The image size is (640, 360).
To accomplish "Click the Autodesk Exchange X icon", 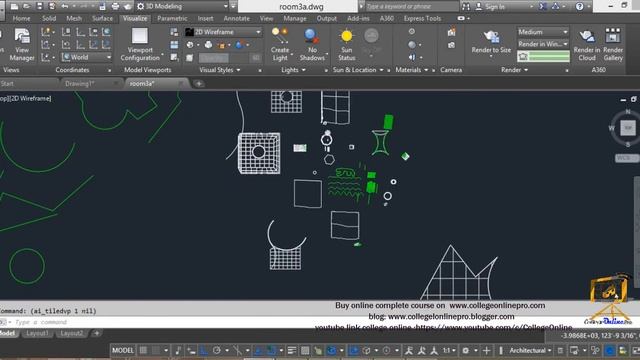I will tap(543, 6).
